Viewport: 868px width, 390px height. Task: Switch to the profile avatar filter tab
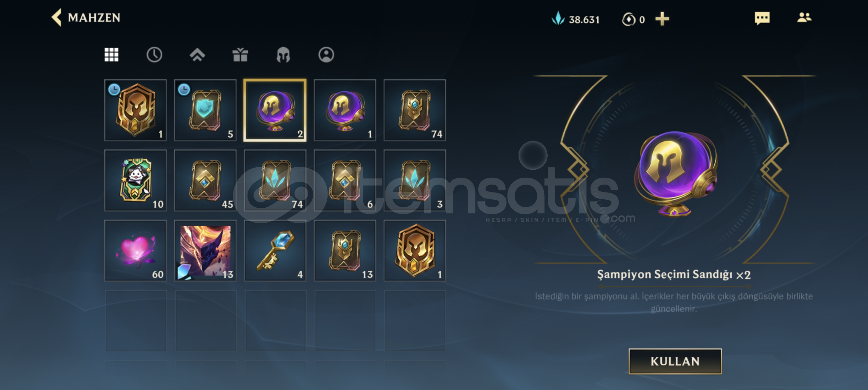(x=326, y=55)
